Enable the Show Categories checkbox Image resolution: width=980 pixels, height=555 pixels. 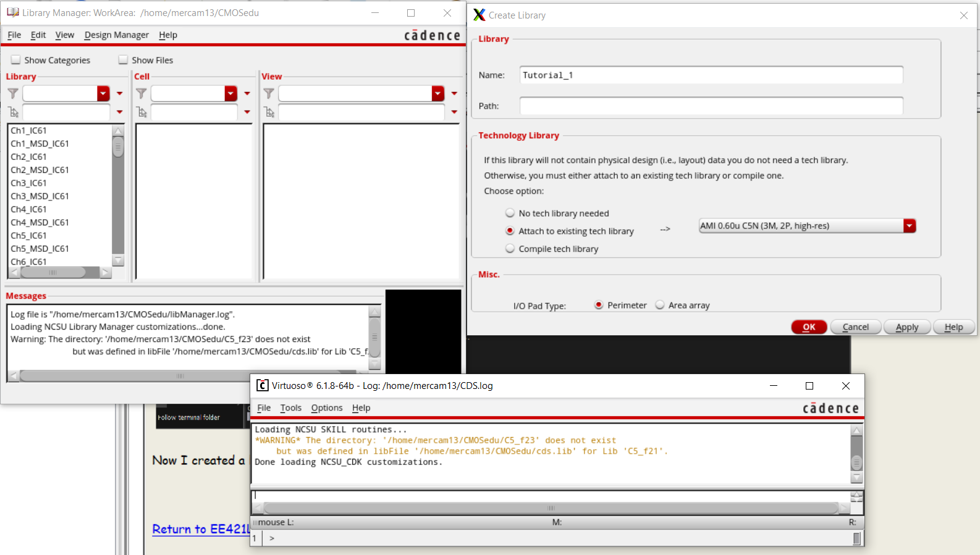tap(16, 60)
